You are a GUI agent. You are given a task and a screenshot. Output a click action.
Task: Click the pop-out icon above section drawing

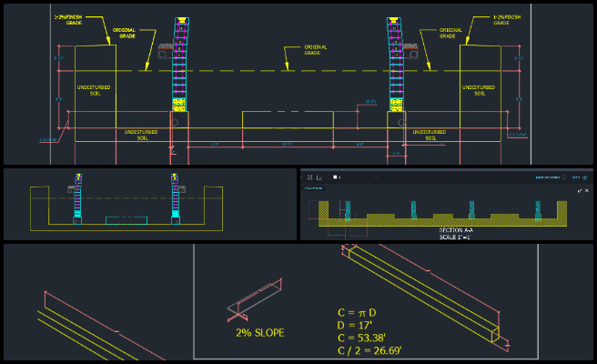580,191
